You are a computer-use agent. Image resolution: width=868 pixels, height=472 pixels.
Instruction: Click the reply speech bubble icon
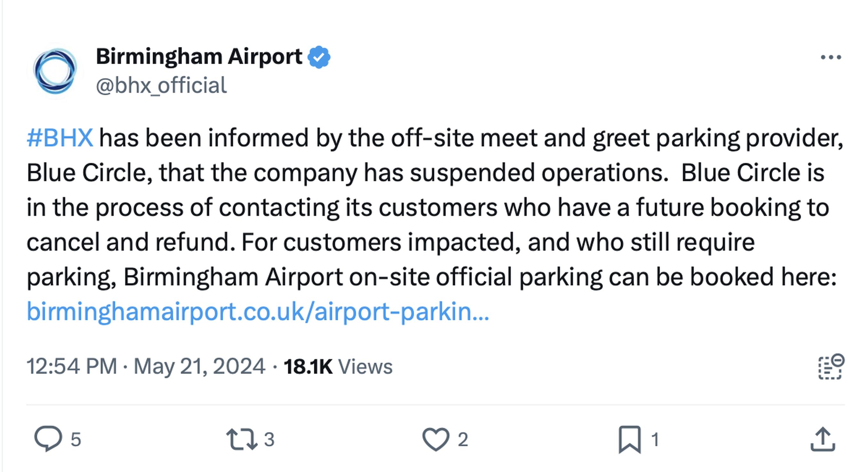(48, 439)
